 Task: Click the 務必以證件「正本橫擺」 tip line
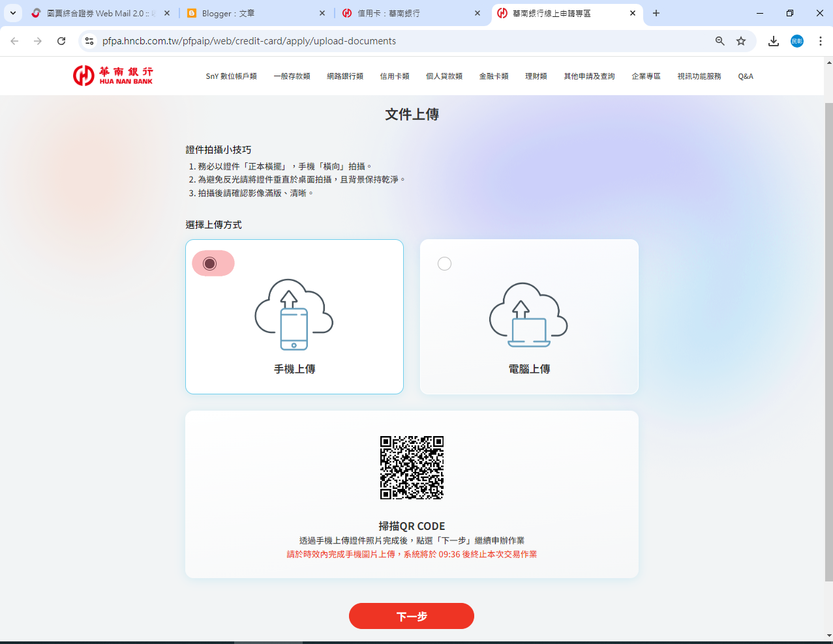pos(280,167)
